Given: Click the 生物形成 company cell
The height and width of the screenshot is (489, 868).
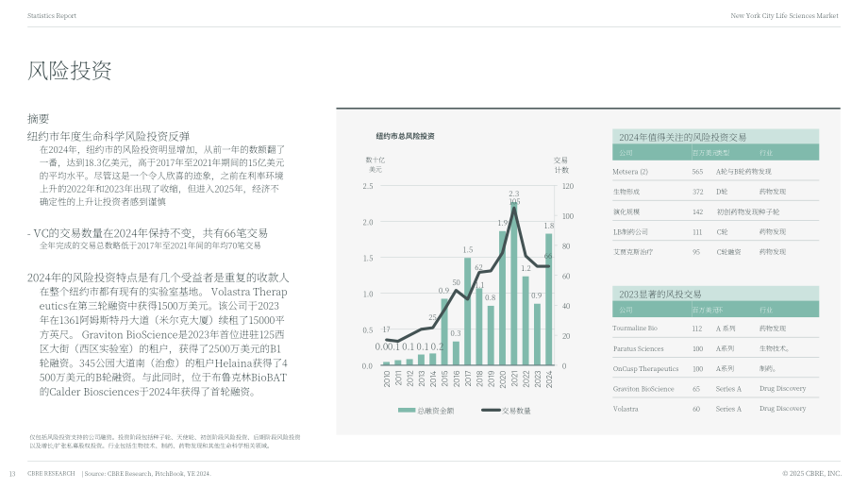Looking at the screenshot, I should (626, 192).
